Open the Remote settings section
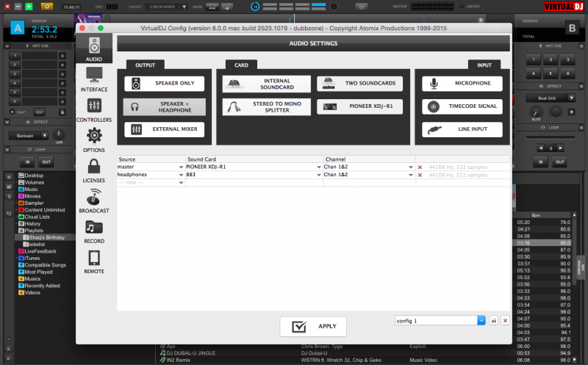 94,261
